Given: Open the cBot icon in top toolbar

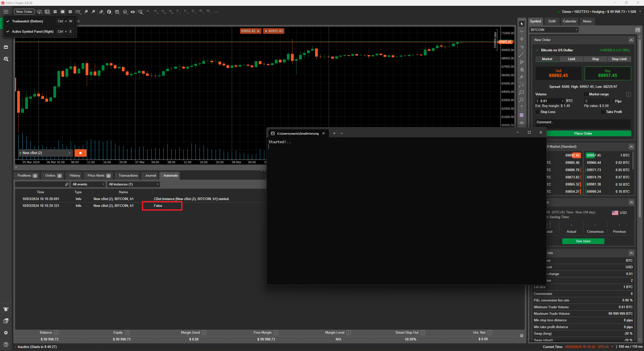Looking at the screenshot, I should 117,12.
